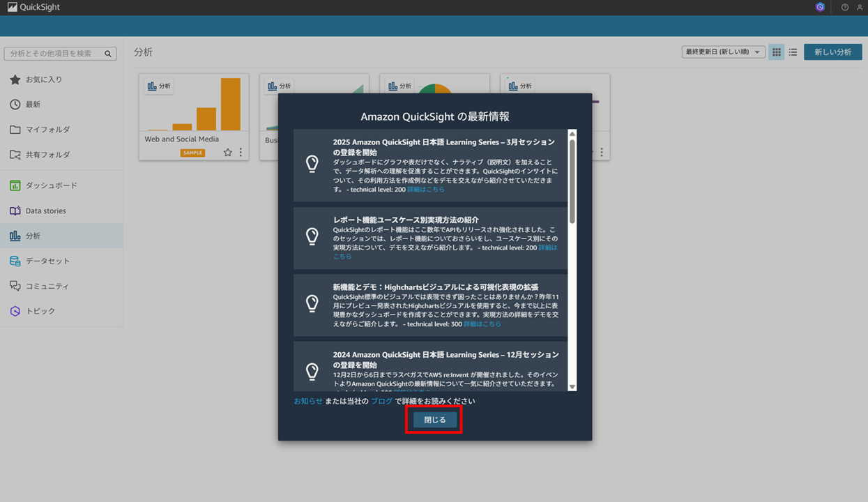
Task: Open the 最終更新日 (新しい順) sort dropdown
Action: (723, 52)
